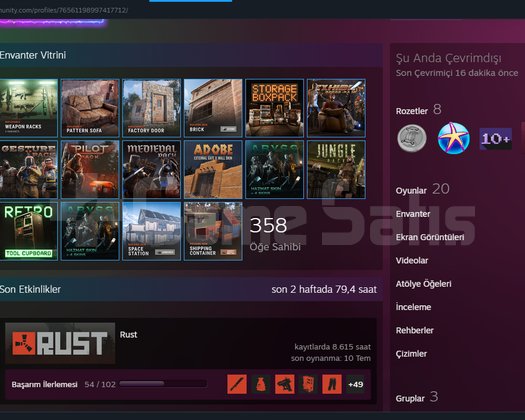Open the Storage Boxpack inventory item
Image resolution: width=525 pixels, height=420 pixels.
(x=275, y=108)
